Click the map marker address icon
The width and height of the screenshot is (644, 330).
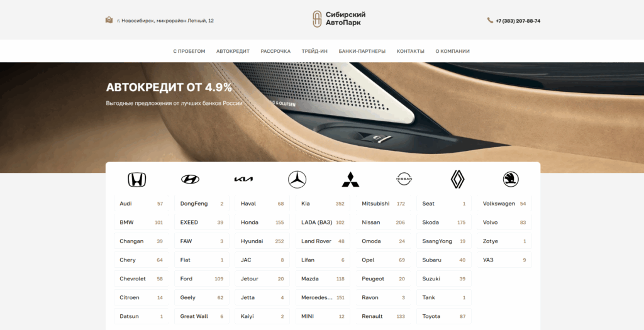pyautogui.click(x=109, y=19)
